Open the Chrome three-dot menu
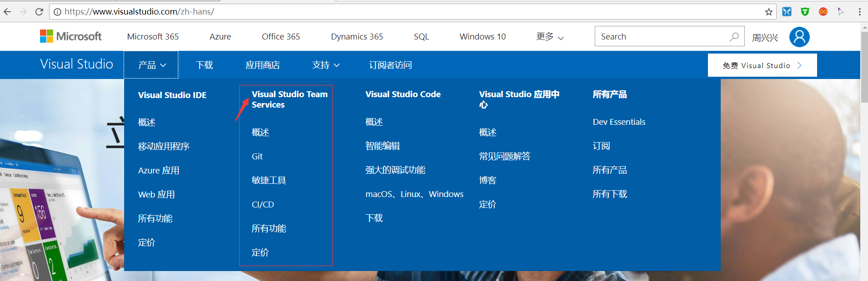This screenshot has width=868, height=281. [x=859, y=12]
